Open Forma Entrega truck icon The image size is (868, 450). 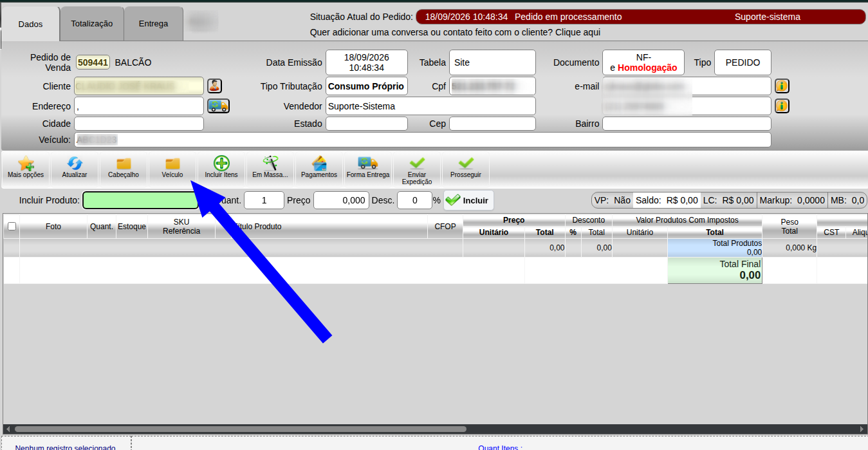[x=368, y=168]
